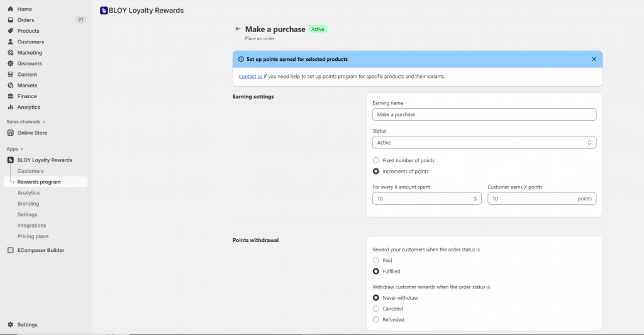The image size is (644, 335).
Task: Open Settings at bottom of sidebar
Action: (x=27, y=324)
